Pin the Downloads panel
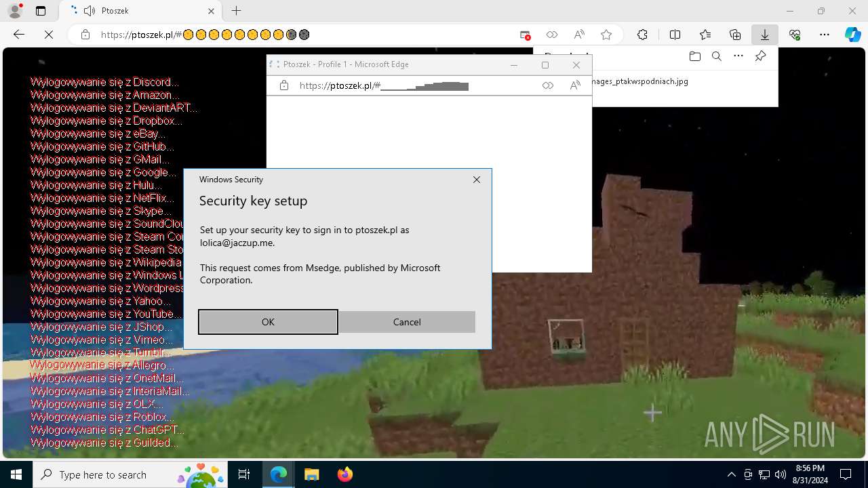The image size is (868, 488). pyautogui.click(x=760, y=56)
